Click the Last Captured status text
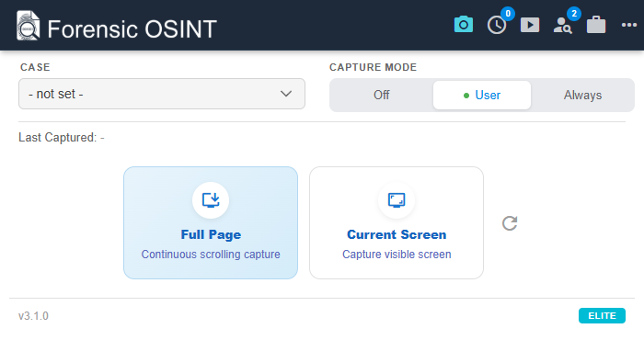644x340 pixels. (62, 138)
